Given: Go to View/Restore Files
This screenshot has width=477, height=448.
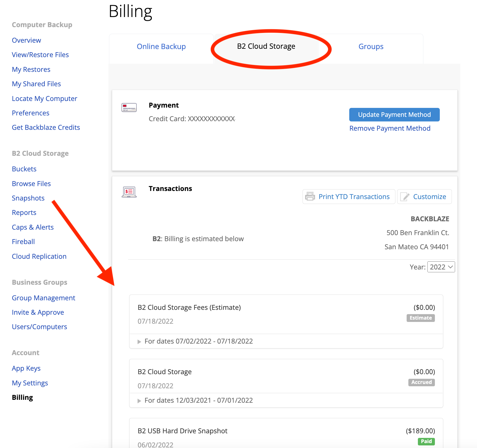Looking at the screenshot, I should (x=40, y=55).
